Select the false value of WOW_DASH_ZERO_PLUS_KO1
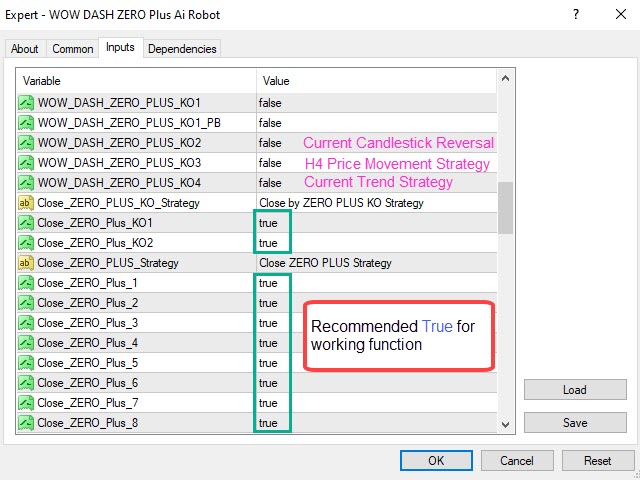The image size is (640, 480). (270, 103)
